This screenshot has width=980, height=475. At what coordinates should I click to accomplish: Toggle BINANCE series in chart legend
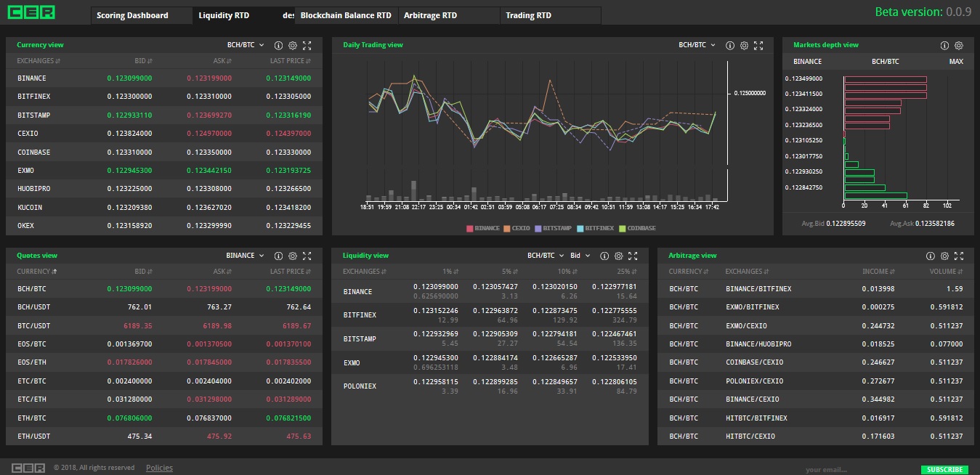click(483, 228)
